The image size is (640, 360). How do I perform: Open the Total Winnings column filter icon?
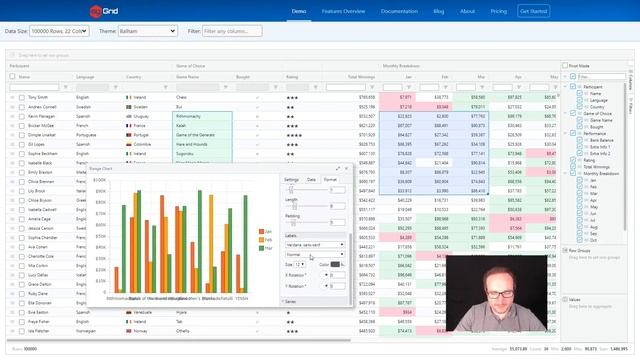(372, 87)
